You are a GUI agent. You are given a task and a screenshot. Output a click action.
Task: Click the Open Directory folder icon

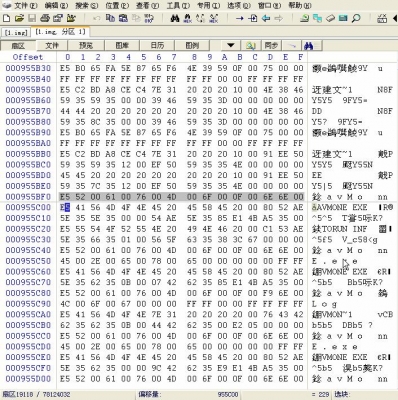click(71, 18)
